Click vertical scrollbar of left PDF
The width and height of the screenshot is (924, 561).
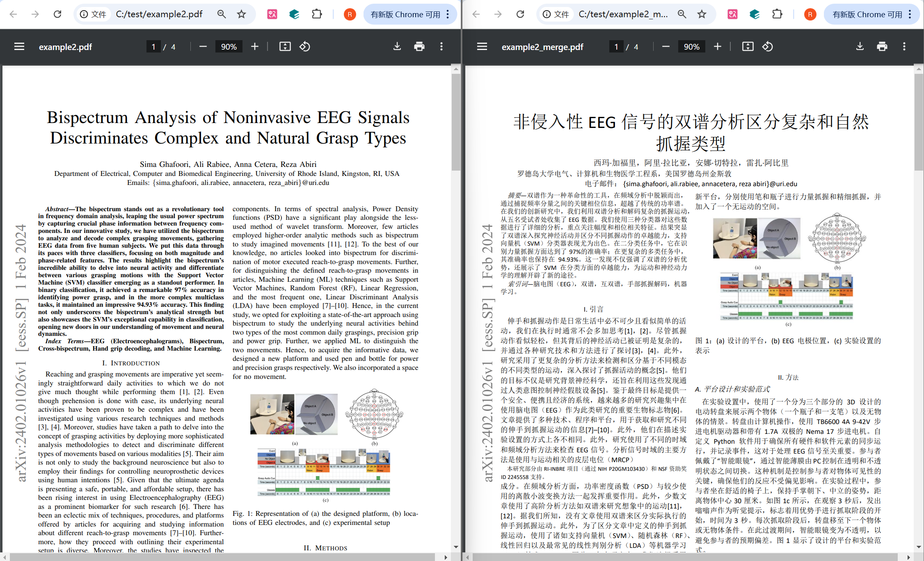[x=456, y=123]
